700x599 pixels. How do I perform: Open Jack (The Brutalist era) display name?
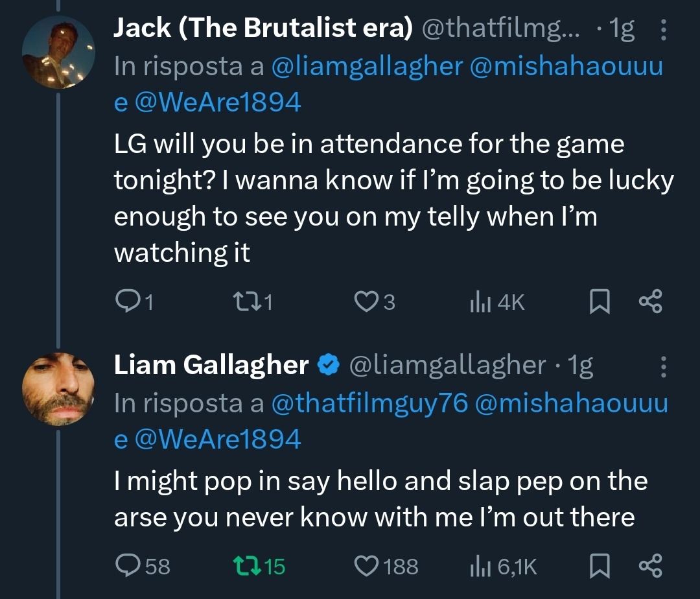263,28
